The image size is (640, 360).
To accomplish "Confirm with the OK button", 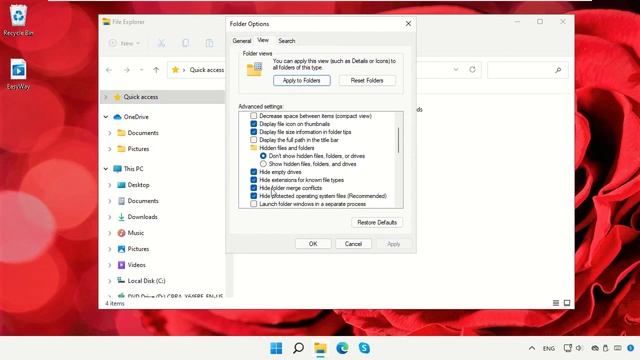I will click(x=313, y=244).
